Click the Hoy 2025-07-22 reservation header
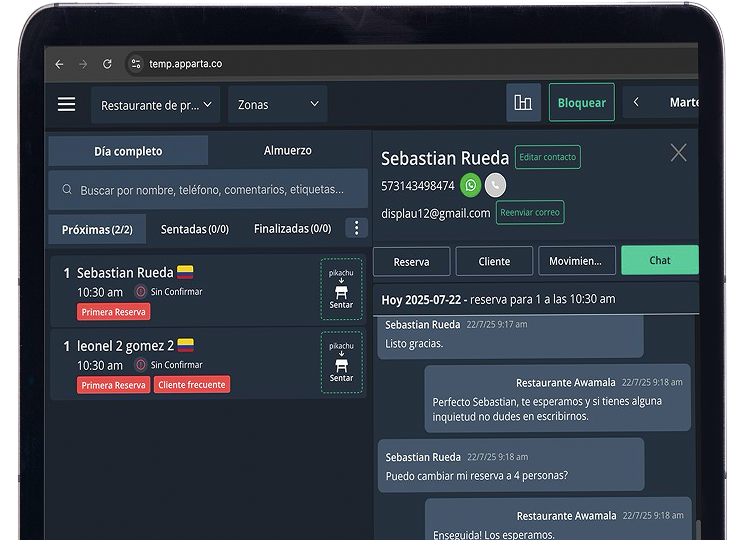742x540 pixels. [x=536, y=299]
